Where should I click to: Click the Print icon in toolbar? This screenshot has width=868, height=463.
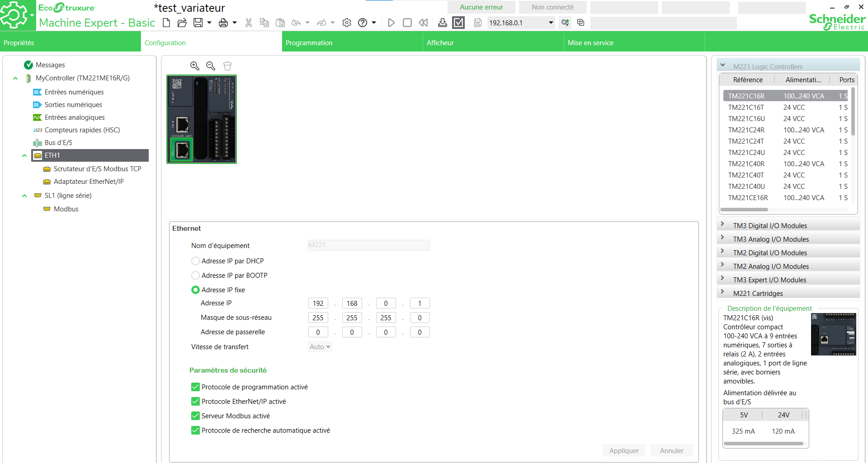pyautogui.click(x=223, y=23)
